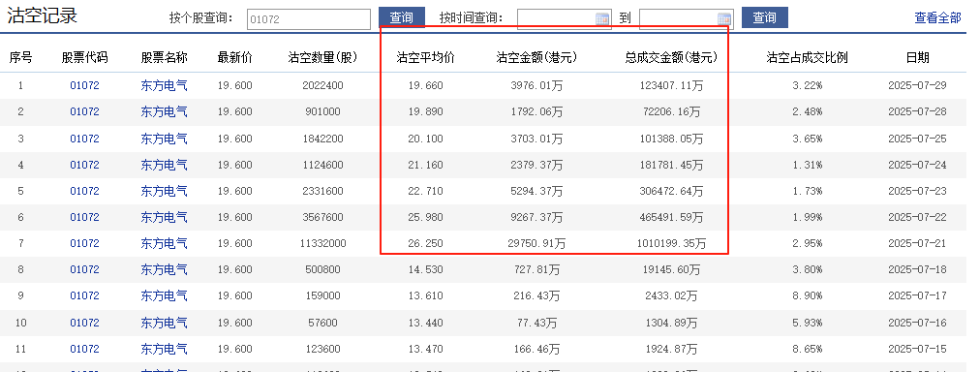This screenshot has width=980, height=372.
Task: Open 东方电气 link in the 2025-07-21 row
Action: (x=164, y=243)
